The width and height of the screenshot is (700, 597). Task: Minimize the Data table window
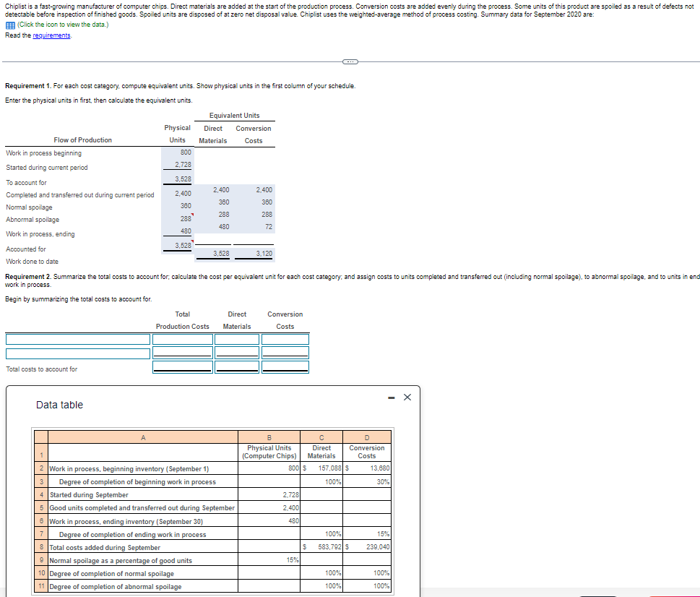click(390, 397)
